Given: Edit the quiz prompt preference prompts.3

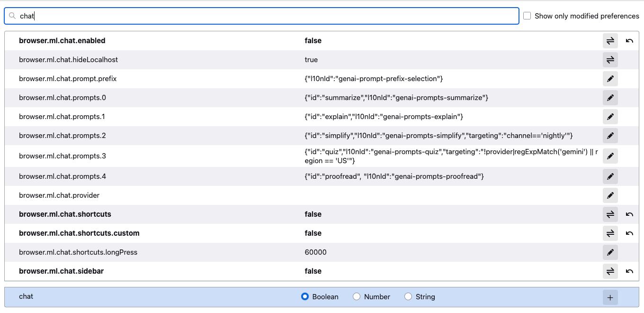Looking at the screenshot, I should (x=610, y=156).
